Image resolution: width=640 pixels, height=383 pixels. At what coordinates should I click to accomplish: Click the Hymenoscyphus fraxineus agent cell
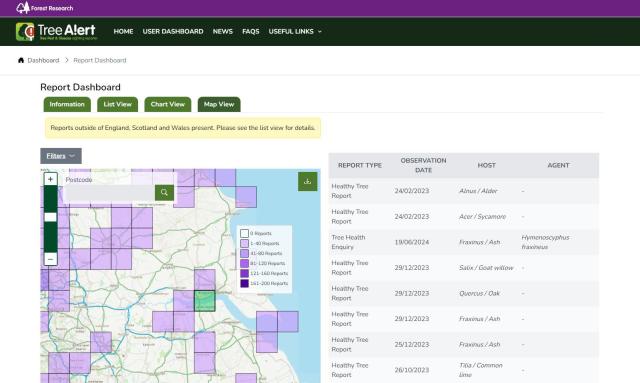point(545,242)
